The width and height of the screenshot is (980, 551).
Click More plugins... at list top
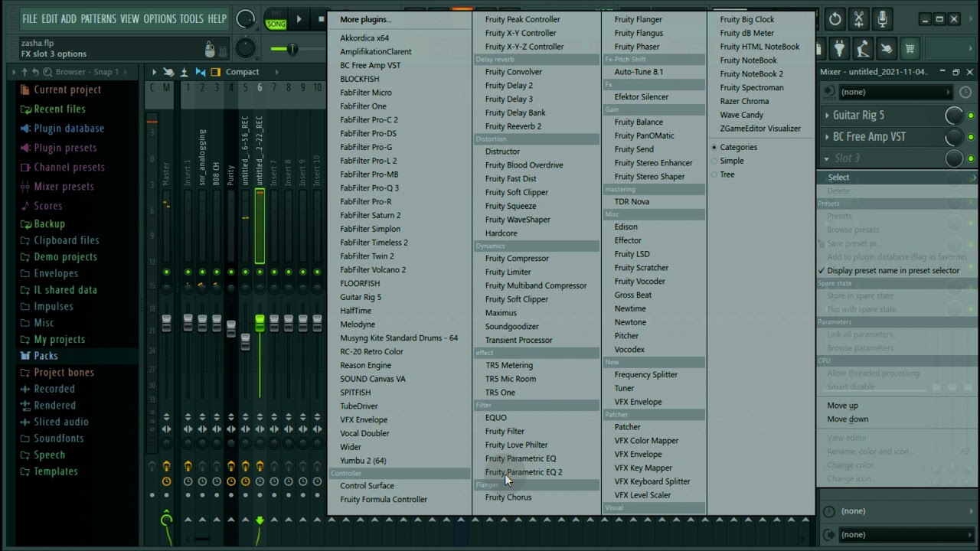365,20
